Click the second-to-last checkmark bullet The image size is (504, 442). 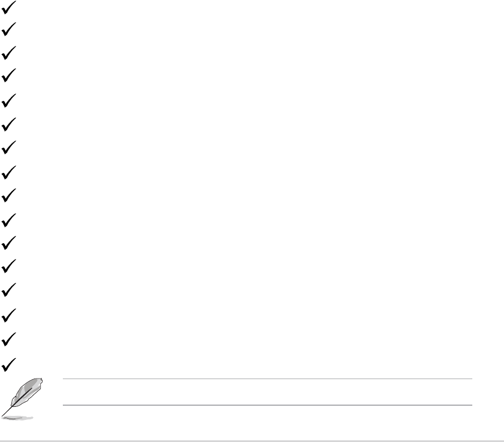(x=9, y=339)
